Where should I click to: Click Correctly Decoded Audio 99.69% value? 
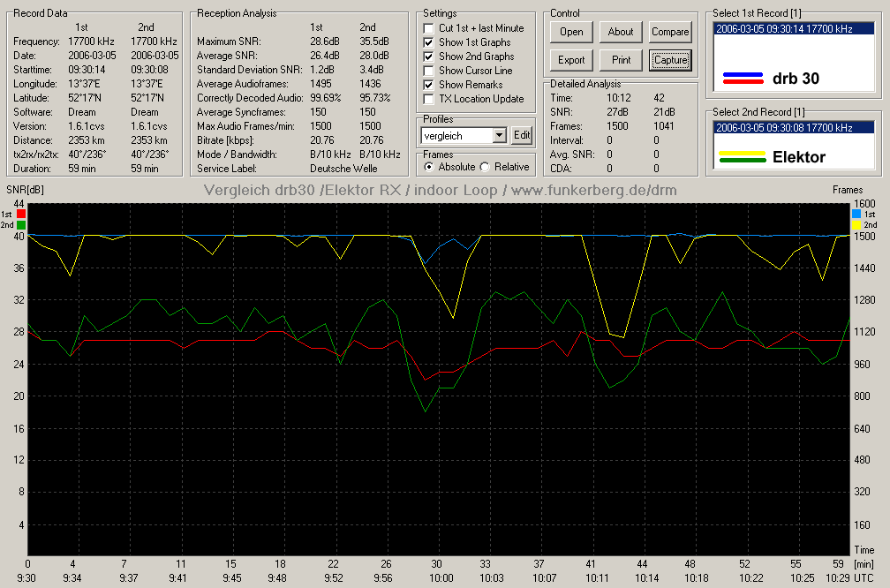pyautogui.click(x=325, y=98)
